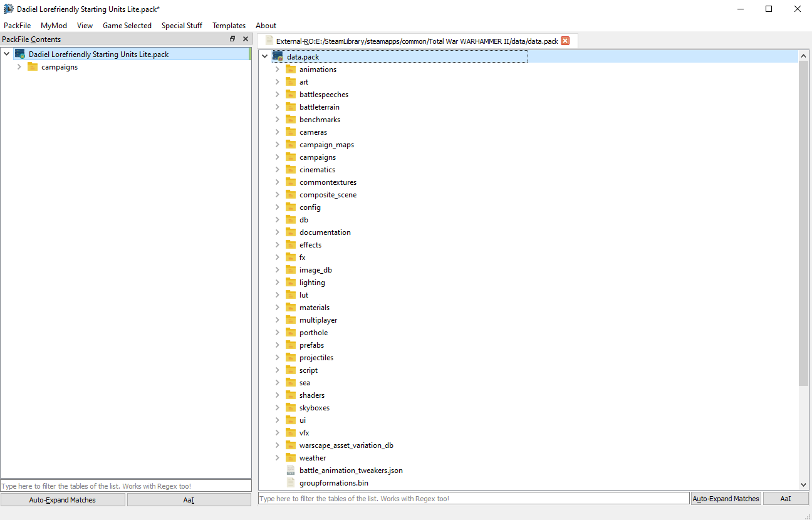The image size is (812, 520).
Task: Expand the script folder
Action: coord(278,370)
